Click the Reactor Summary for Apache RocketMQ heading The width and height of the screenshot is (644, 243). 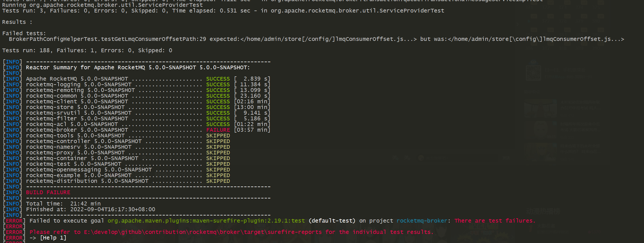point(138,68)
